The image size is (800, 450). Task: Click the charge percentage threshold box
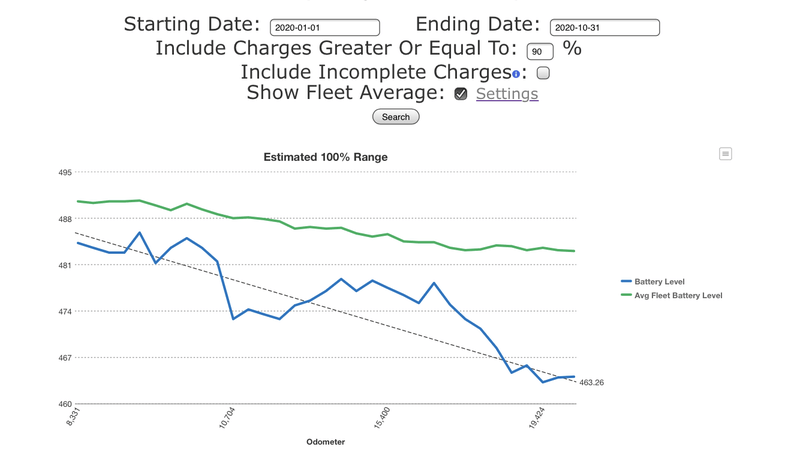click(x=539, y=51)
